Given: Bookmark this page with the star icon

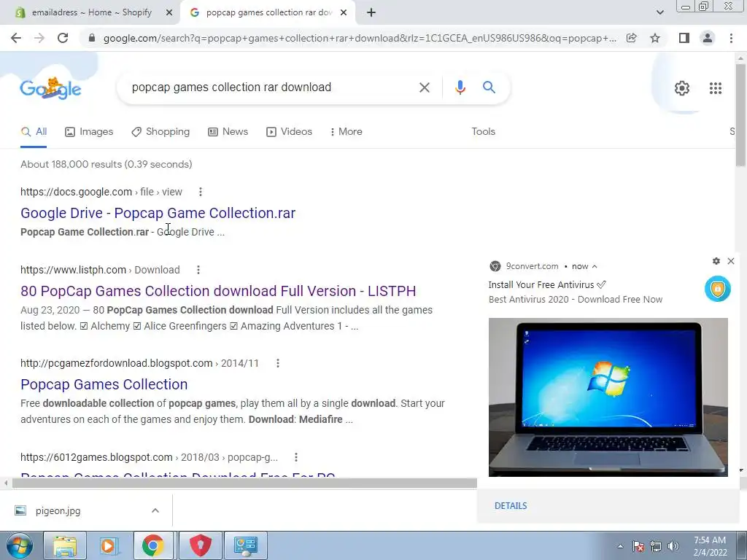Looking at the screenshot, I should [655, 38].
